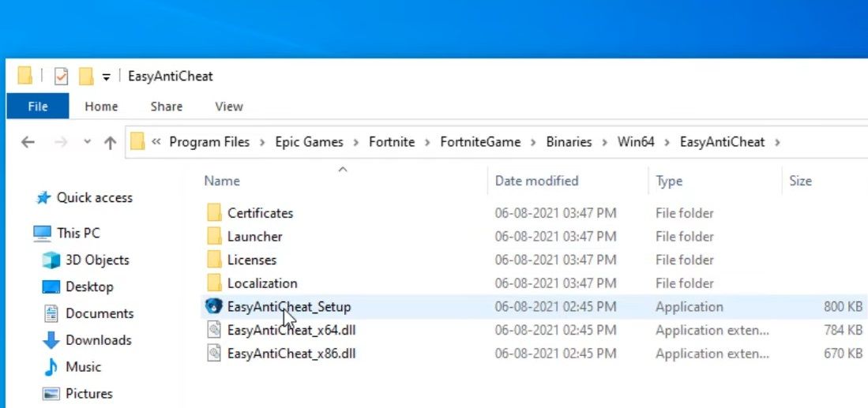868x408 pixels.
Task: Click the Launcher folder icon
Action: (x=214, y=237)
